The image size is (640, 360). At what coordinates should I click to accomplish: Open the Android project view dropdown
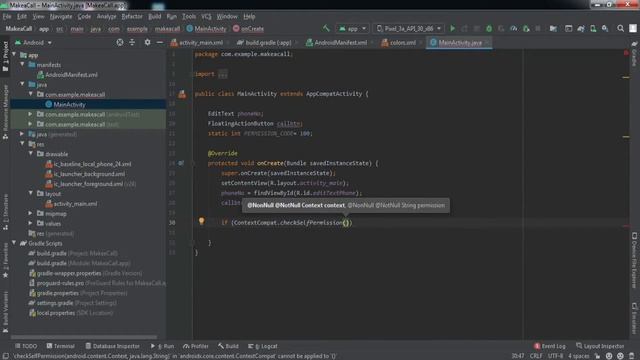coord(33,42)
